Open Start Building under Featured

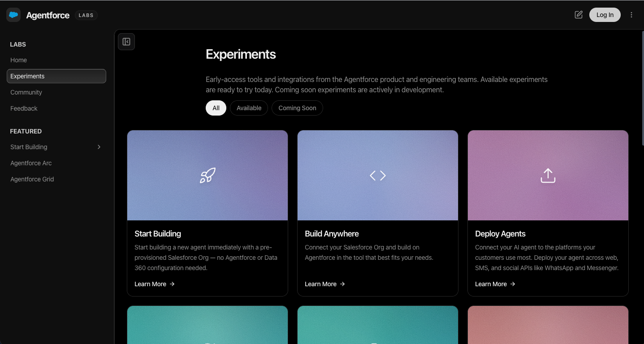tap(56, 147)
